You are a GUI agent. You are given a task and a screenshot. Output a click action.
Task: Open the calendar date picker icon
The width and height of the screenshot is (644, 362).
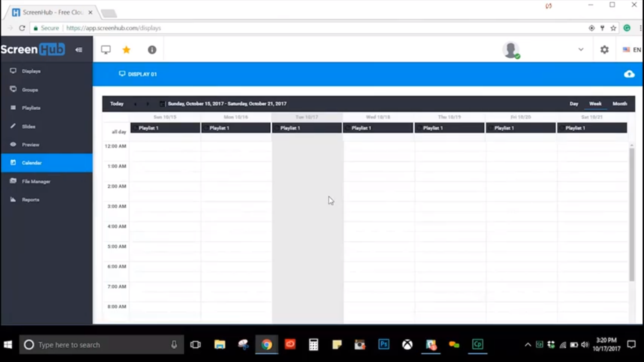(x=162, y=104)
